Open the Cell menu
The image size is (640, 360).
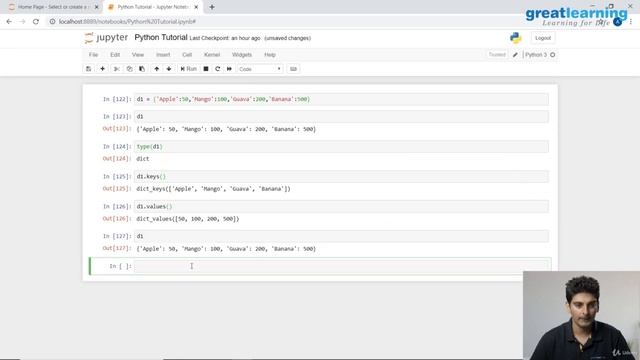tap(187, 55)
